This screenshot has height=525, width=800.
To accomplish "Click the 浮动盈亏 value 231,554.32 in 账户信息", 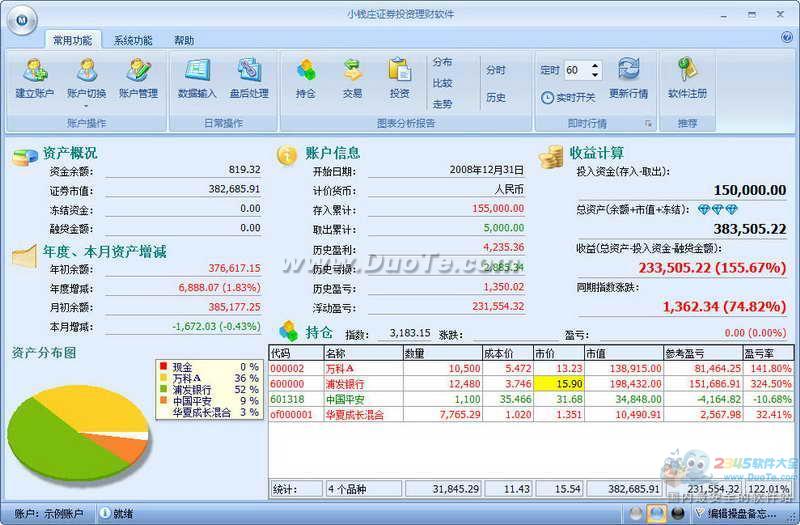I will pyautogui.click(x=498, y=306).
